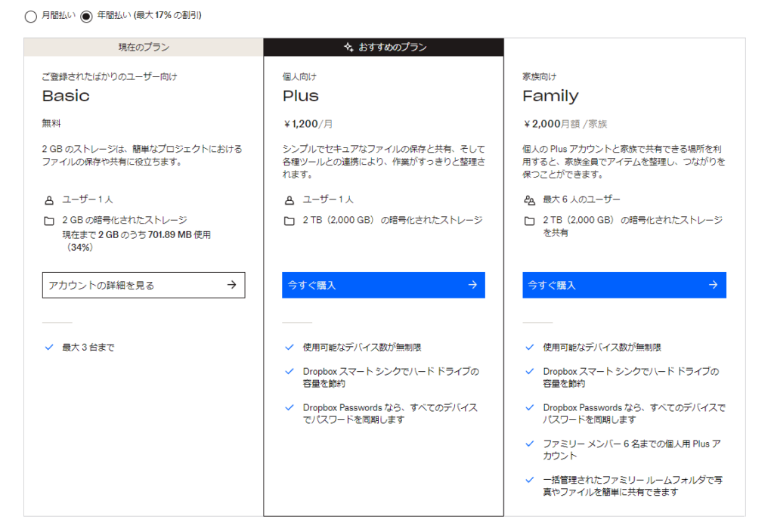Click the アカウントの詳細を見る button
Image resolution: width=774 pixels, height=532 pixels.
pos(144,285)
